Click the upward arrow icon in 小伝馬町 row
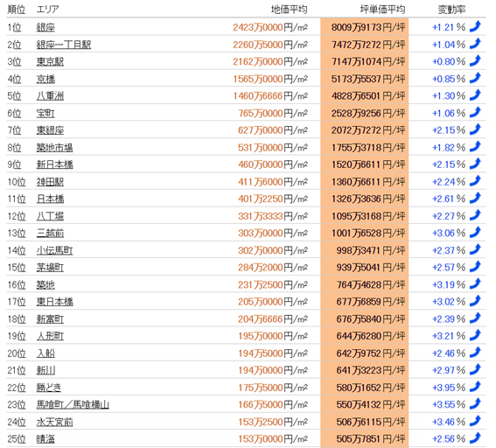This screenshot has width=496, height=448. click(x=475, y=249)
